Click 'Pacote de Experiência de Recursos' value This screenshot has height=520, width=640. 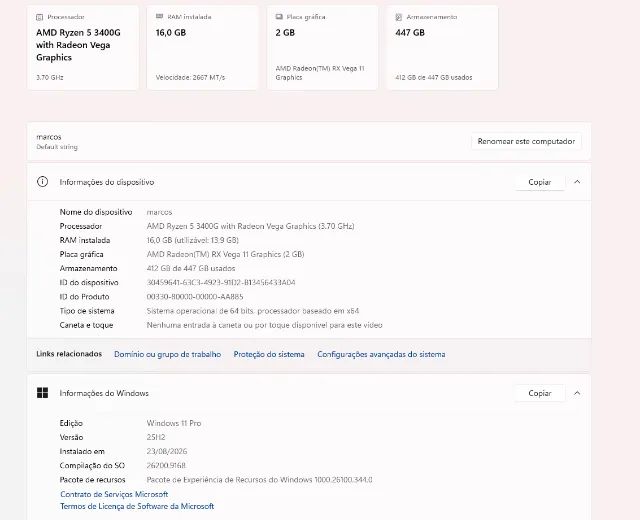(259, 480)
